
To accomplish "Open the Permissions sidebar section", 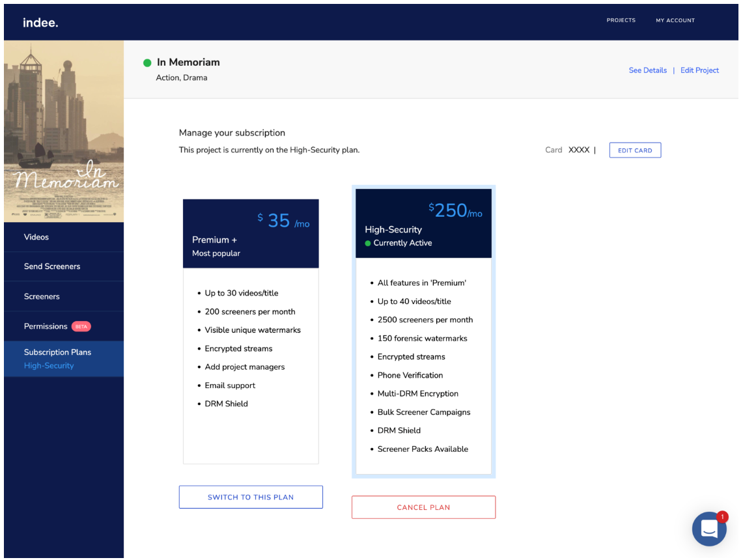I will [46, 326].
